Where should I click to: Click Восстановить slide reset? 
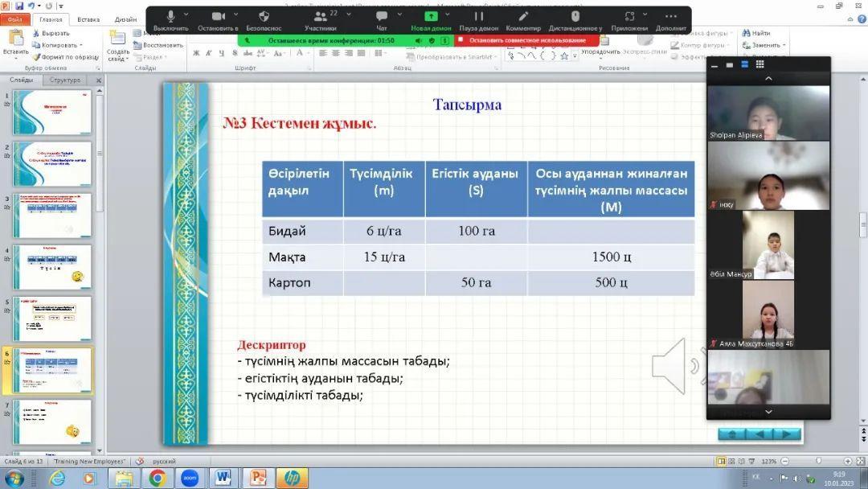click(x=158, y=45)
